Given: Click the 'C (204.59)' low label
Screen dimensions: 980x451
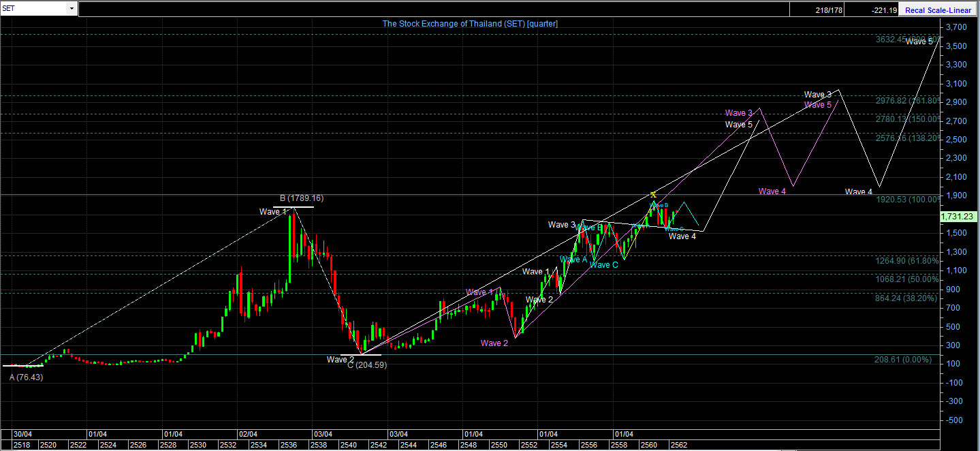Looking at the screenshot, I should pyautogui.click(x=367, y=364).
